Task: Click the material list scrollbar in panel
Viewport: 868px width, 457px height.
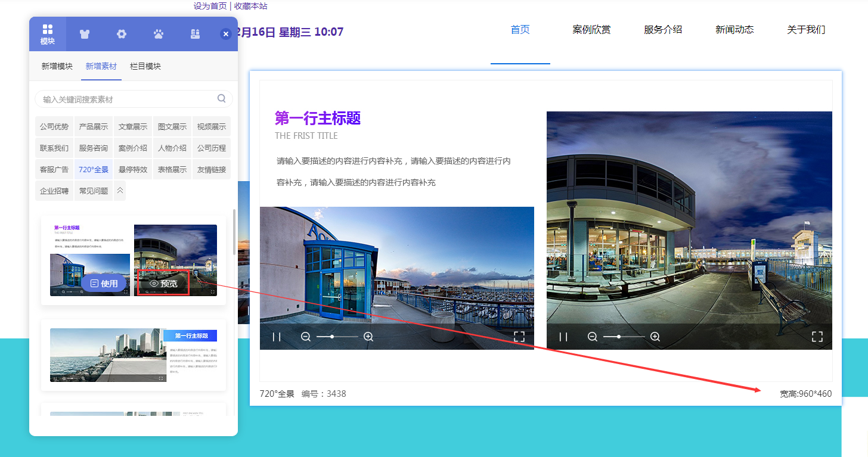Action: click(234, 232)
